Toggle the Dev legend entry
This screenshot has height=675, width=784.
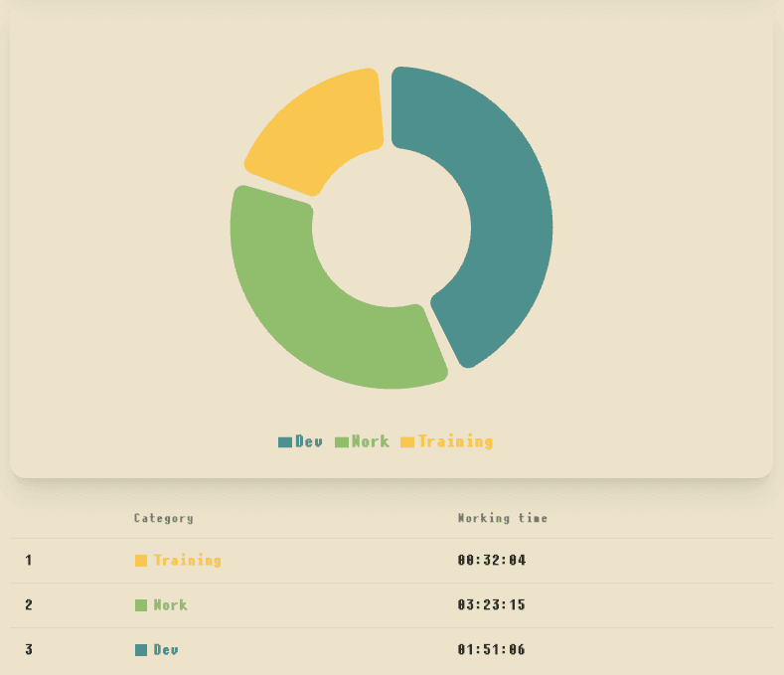coord(300,441)
